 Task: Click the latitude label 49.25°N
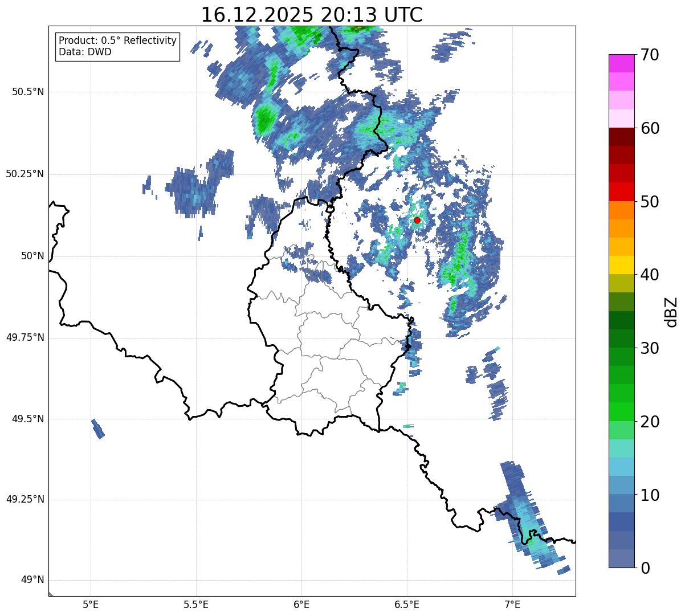25,500
